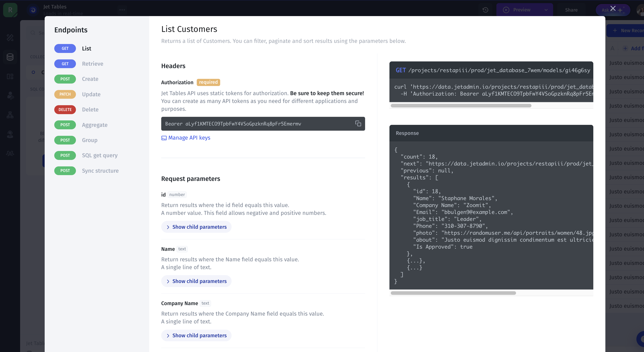Screen dimensions: 644x352
Task: Select the SQL get query endpoint
Action: pyautogui.click(x=100, y=155)
